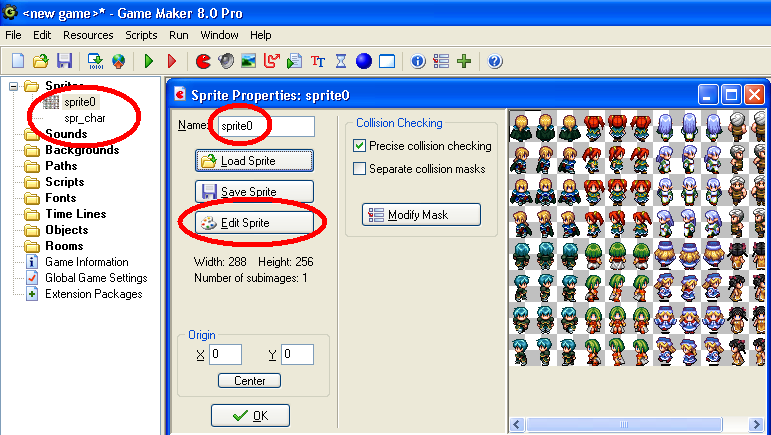771x435 pixels.
Task: Open the Window menu
Action: click(x=219, y=35)
